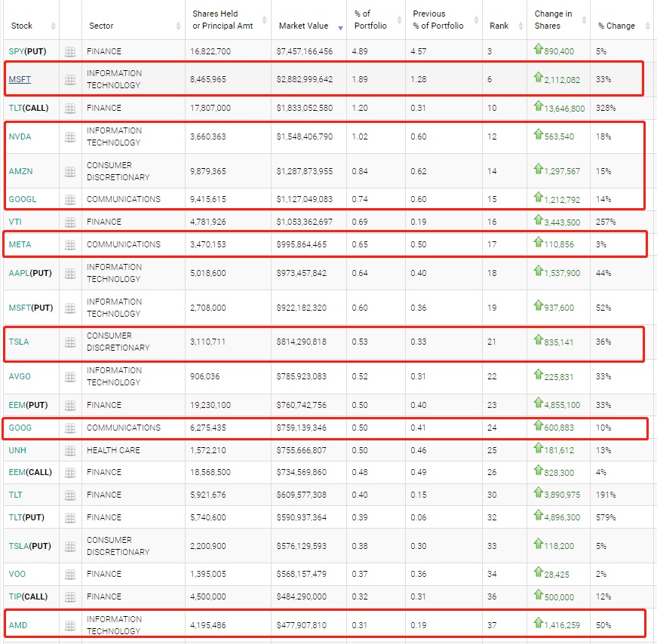Open the grid icon beside AMZN
The image size is (657, 644).
click(x=70, y=172)
